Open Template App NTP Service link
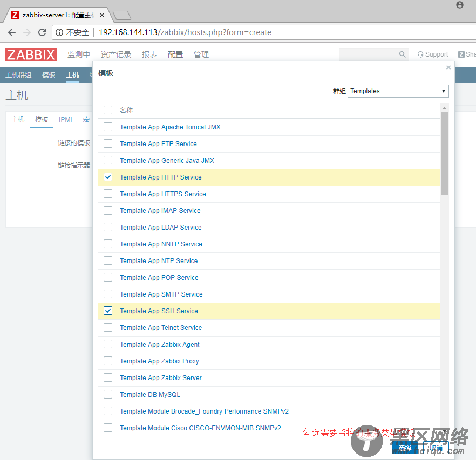 pos(159,260)
